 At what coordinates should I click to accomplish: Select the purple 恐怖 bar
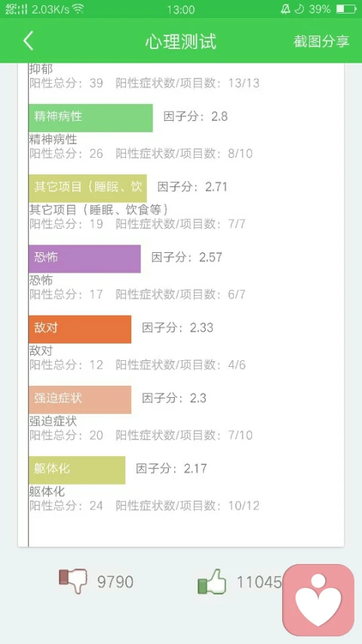pos(84,259)
